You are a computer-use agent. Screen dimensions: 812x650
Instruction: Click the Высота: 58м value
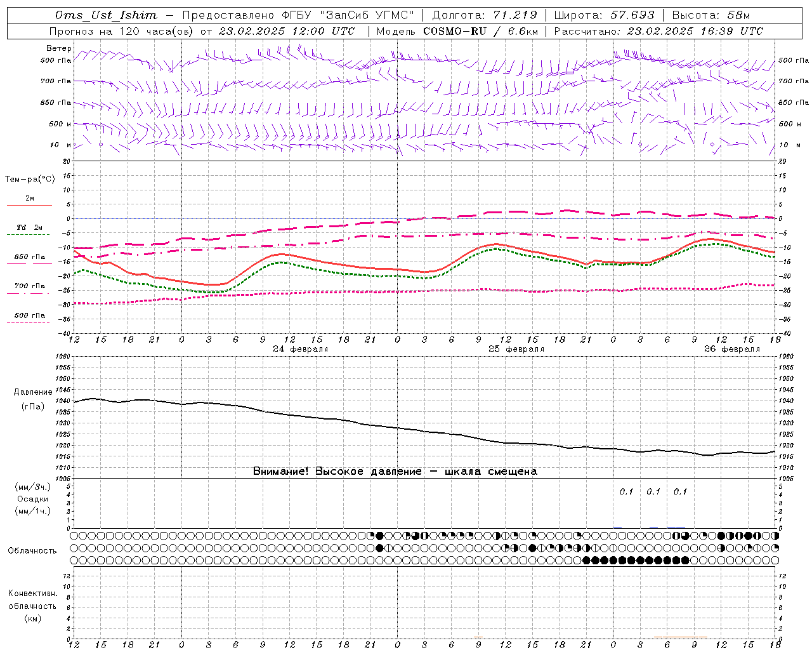711,15
